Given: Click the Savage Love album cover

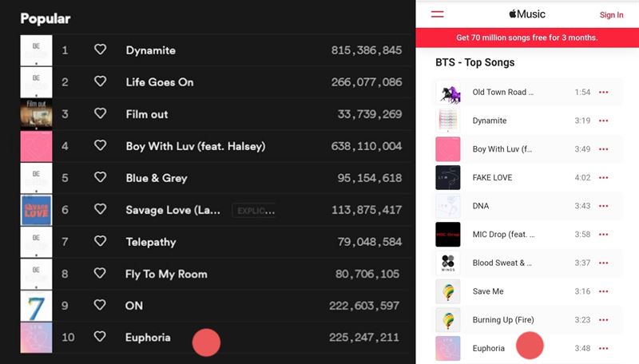Looking at the screenshot, I should point(36,210).
